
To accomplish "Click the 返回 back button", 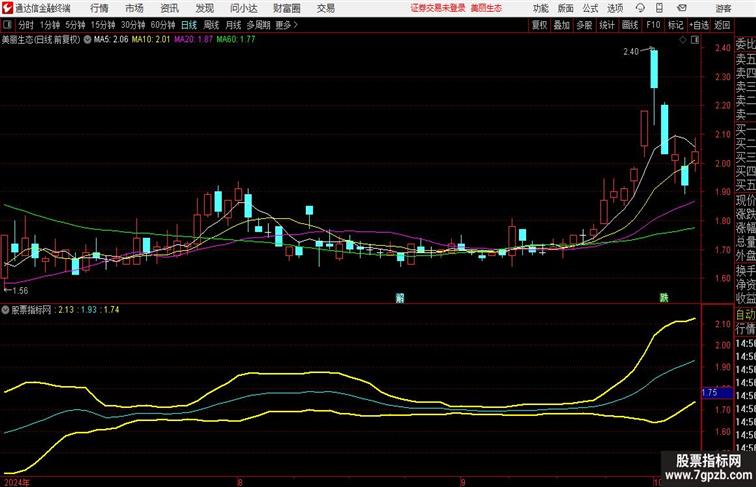I will pyautogui.click(x=722, y=25).
